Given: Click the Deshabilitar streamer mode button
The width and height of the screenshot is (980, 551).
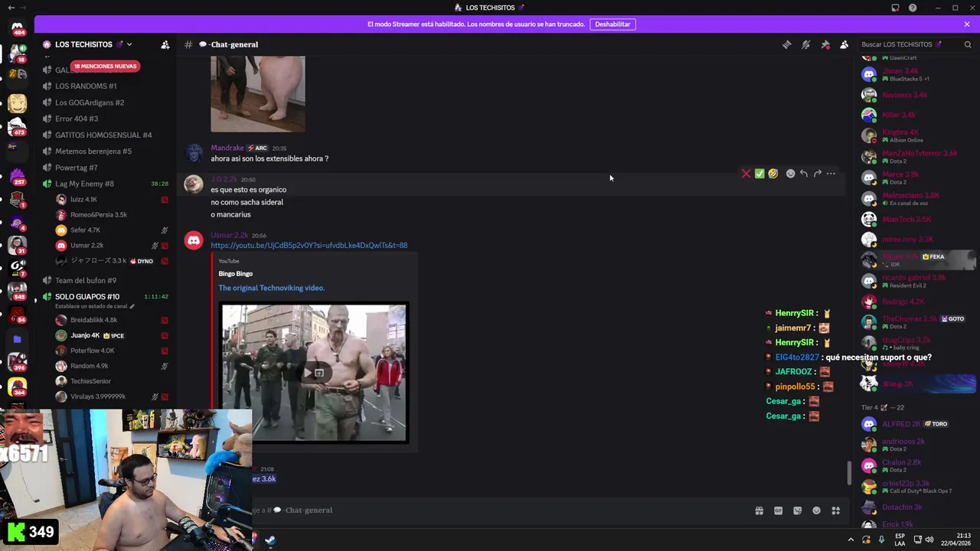Looking at the screenshot, I should [x=612, y=24].
